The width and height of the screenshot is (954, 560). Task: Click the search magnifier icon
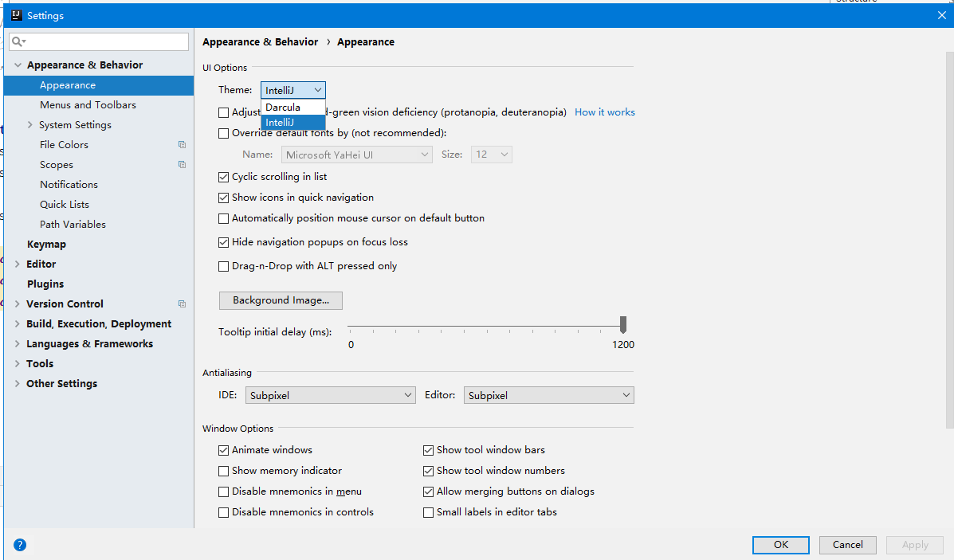[x=18, y=41]
